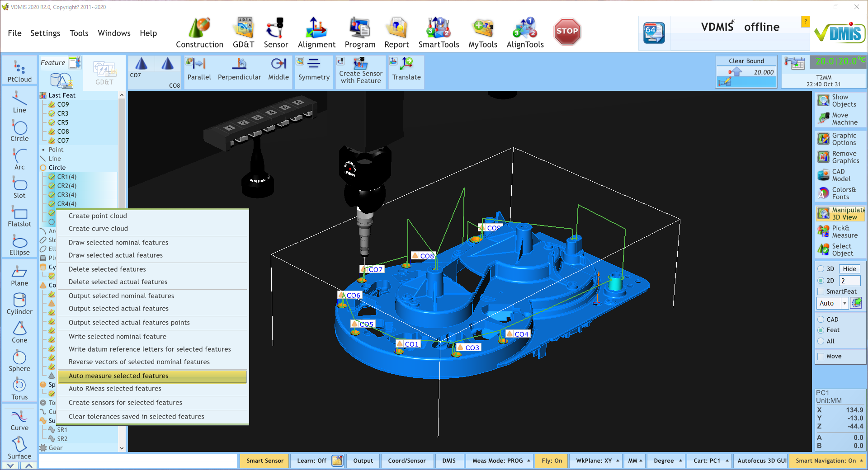Open the Sensor tool
Screen dimensions: 868x470
point(276,33)
